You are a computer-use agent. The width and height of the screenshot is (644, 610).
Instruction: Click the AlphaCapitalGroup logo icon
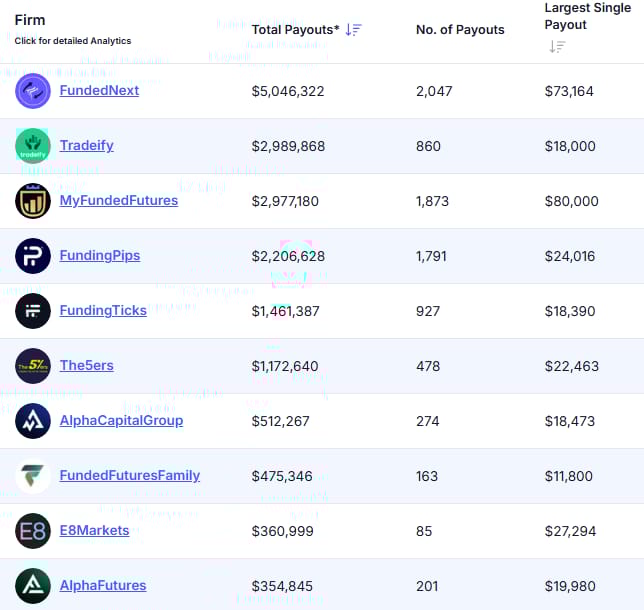click(33, 421)
